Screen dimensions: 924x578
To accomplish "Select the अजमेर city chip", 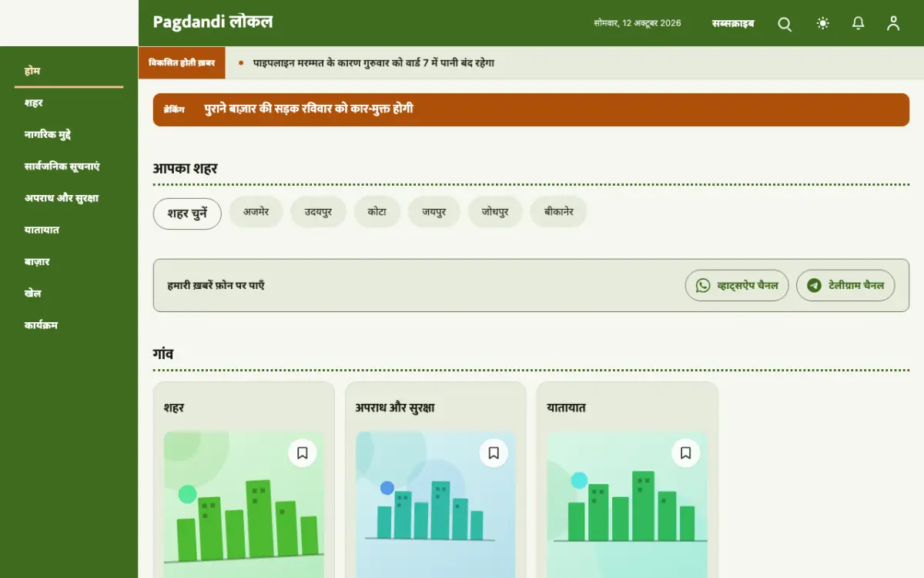I will (x=256, y=212).
